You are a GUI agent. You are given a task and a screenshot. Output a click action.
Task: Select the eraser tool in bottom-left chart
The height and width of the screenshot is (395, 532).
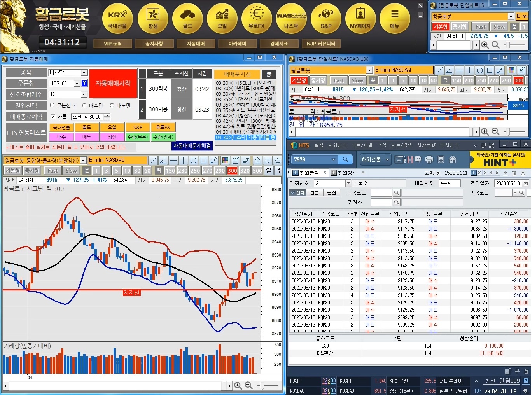click(246, 160)
